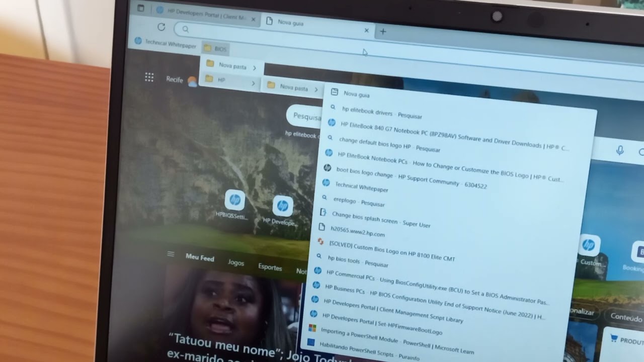Open the apps grid launcher icon
Viewport: 644px width, 362px height.
(x=149, y=77)
